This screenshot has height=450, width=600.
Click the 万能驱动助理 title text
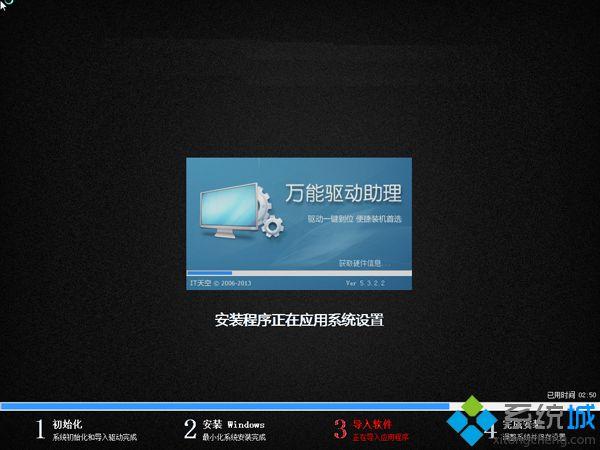click(343, 193)
